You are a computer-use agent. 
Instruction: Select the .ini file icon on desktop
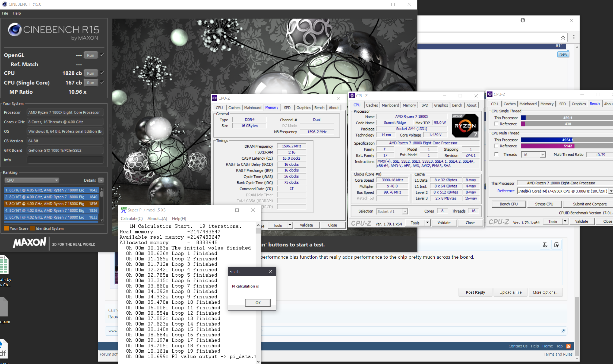[4, 307]
